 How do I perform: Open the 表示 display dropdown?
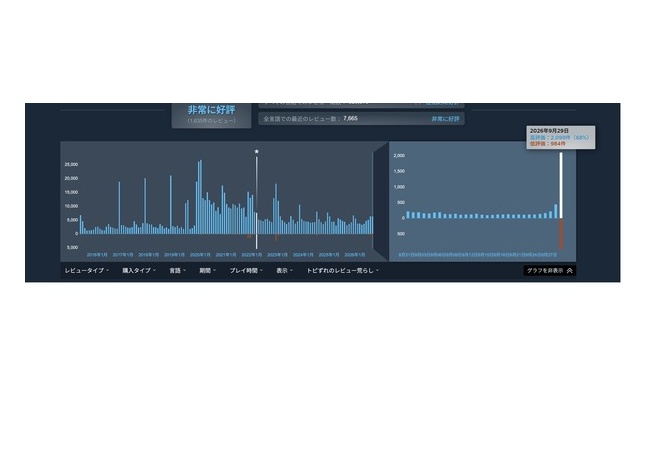[284, 271]
